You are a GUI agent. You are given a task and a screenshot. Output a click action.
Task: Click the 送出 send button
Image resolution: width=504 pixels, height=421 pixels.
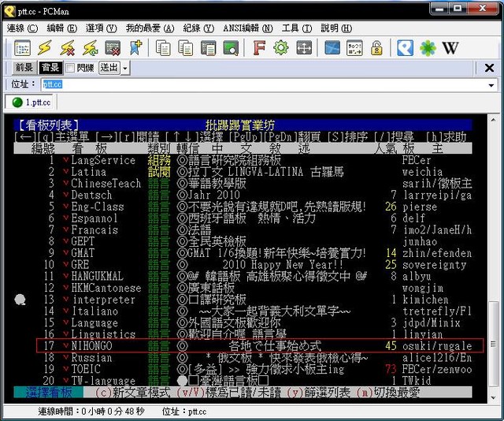[109, 68]
